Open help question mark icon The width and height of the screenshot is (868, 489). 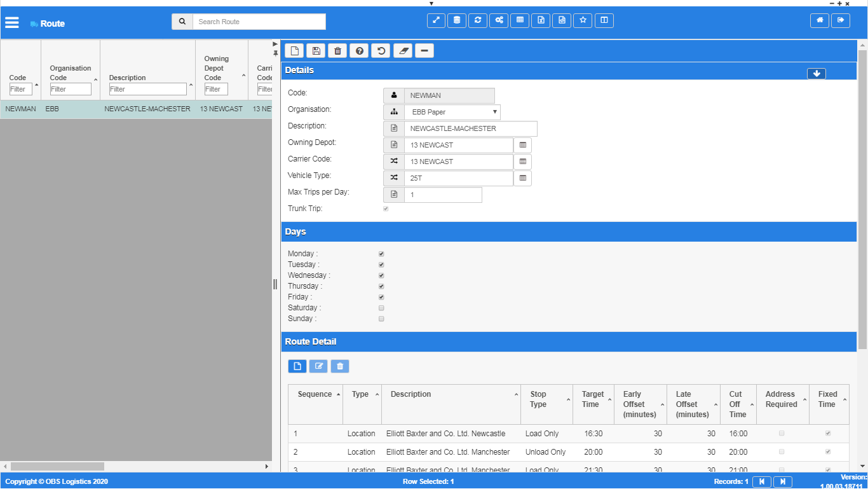tap(360, 51)
